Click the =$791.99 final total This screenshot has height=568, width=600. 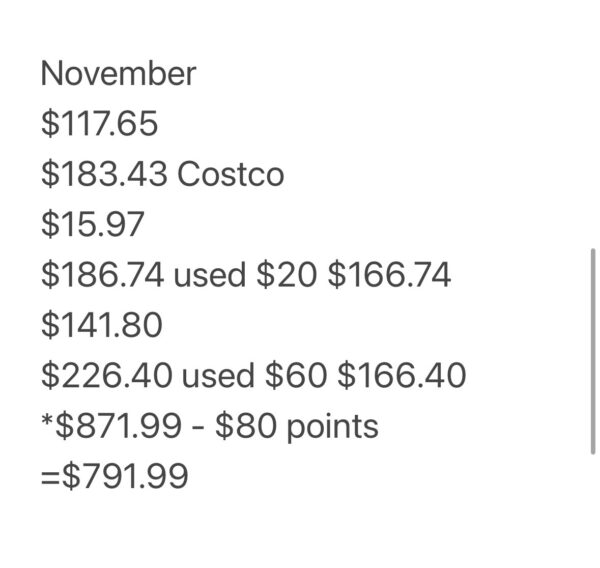[x=114, y=478]
